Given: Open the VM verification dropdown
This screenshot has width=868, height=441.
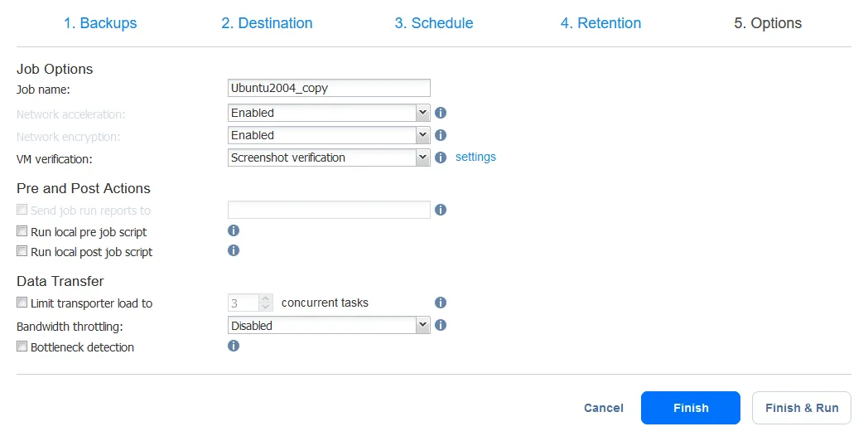Looking at the screenshot, I should [x=329, y=157].
